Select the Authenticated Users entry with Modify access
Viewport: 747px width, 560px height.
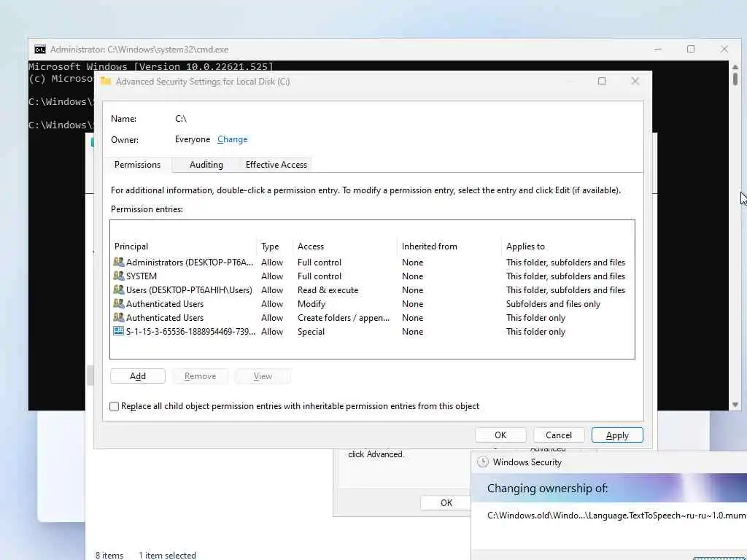click(x=373, y=303)
